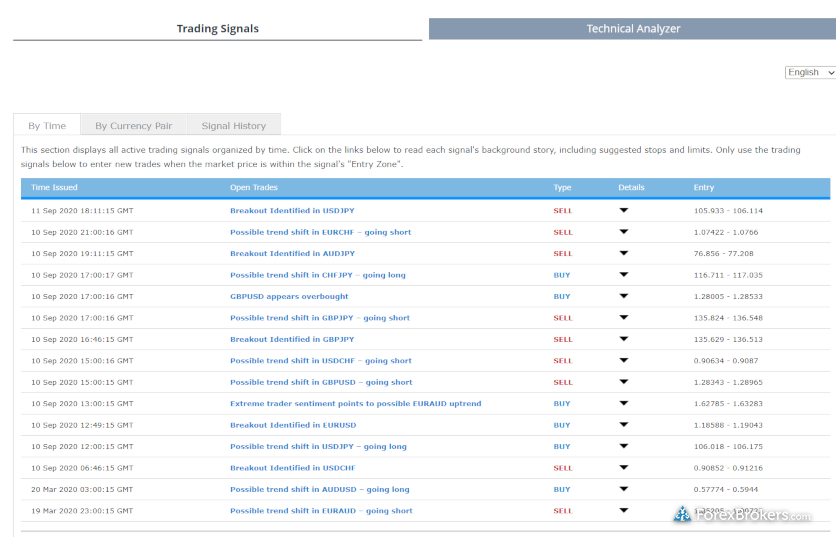The image size is (836, 537).
Task: Select the Trading Signals tab
Action: point(217,29)
